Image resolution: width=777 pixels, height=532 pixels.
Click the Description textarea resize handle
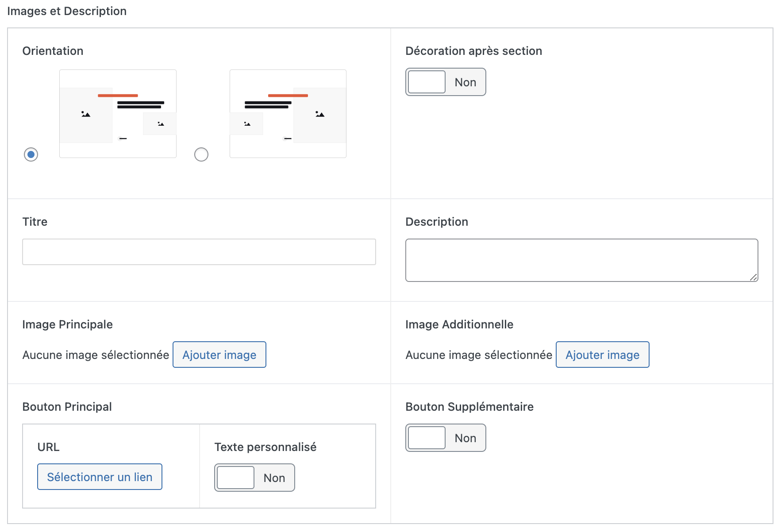pos(753,277)
